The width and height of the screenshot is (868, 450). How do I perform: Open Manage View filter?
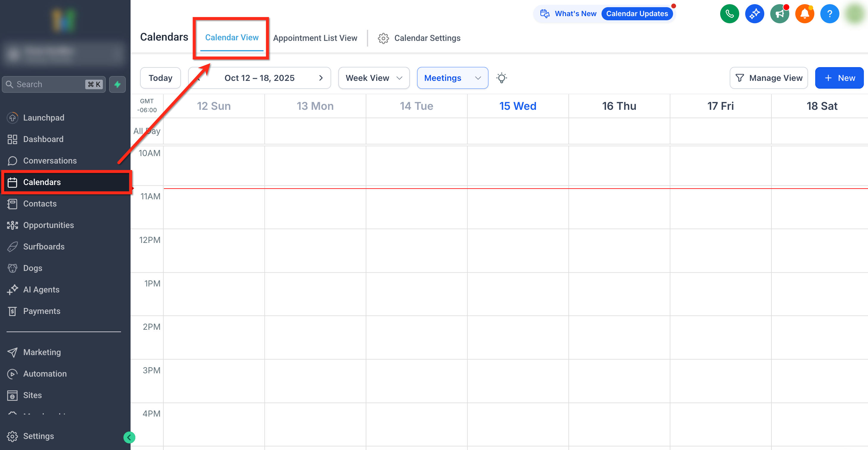(x=769, y=78)
